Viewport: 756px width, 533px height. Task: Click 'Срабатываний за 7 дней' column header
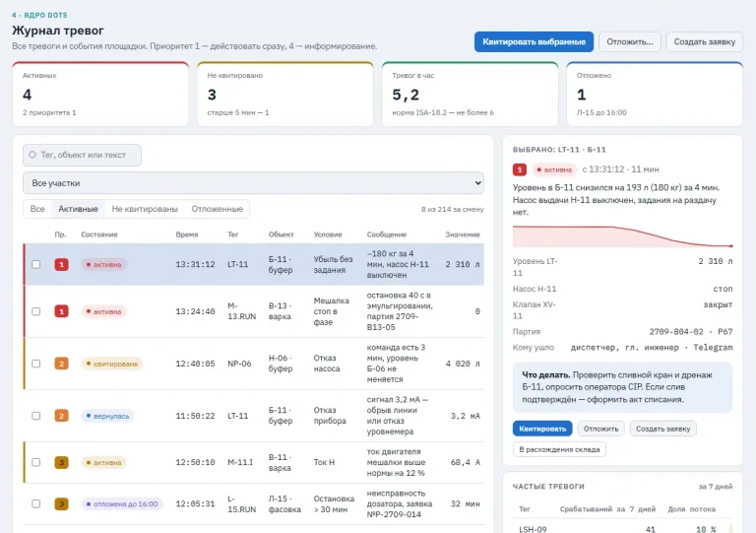[x=607, y=509]
